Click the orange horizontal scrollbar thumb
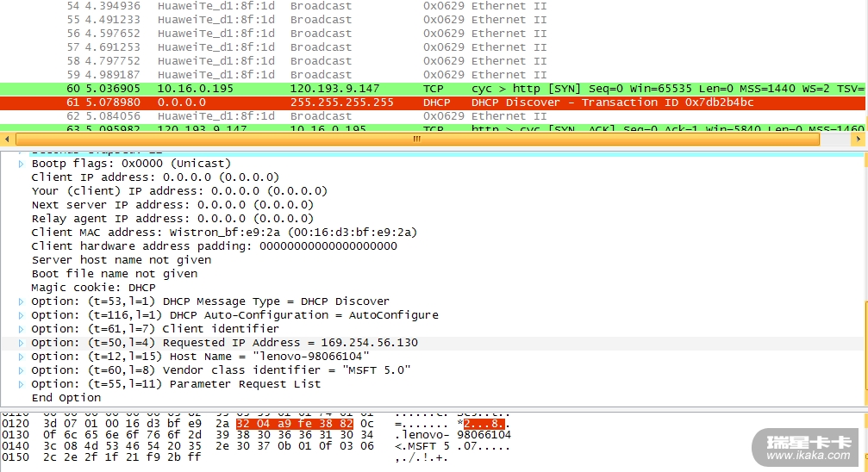 coord(417,140)
